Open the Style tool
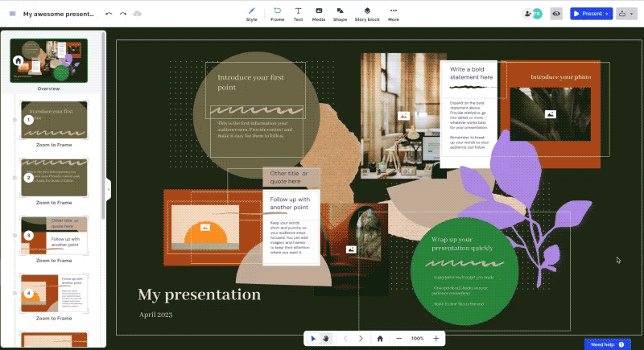Screen dimensions: 644x350 (x=252, y=13)
